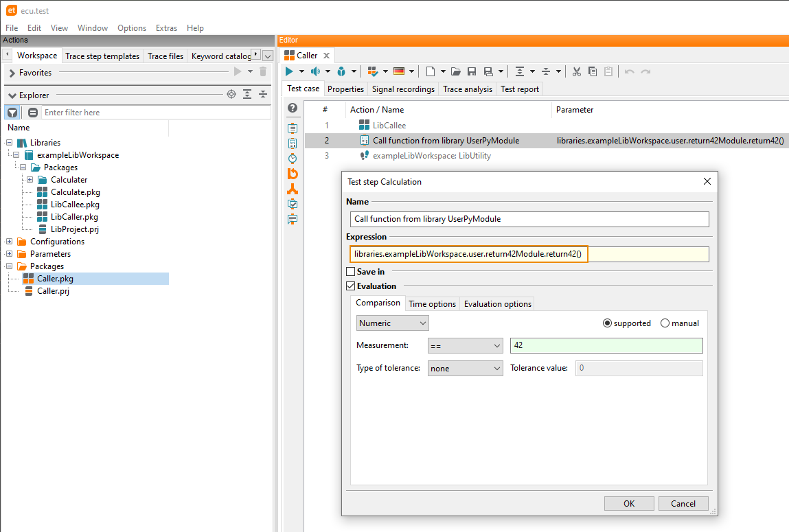The height and width of the screenshot is (532, 789).
Task: Switch to the Time options tab
Action: (x=432, y=303)
